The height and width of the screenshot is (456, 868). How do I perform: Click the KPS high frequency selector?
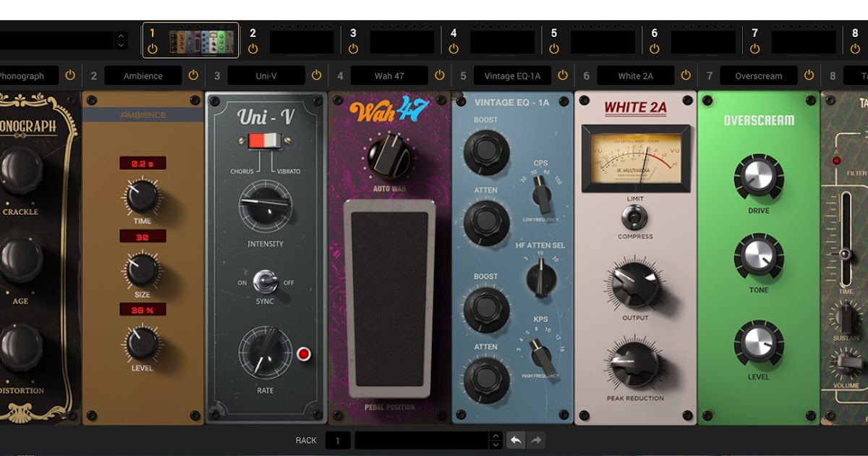[542, 355]
